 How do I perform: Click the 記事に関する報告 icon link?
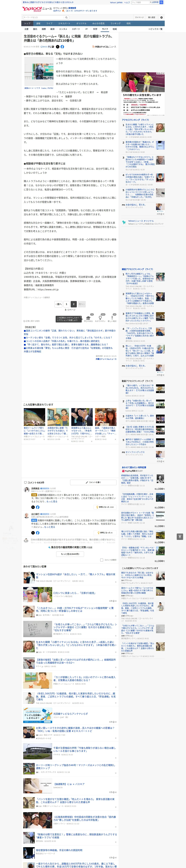32,321
